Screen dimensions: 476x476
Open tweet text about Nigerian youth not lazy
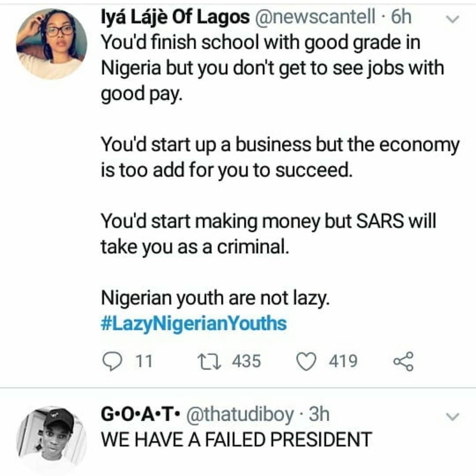[215, 300]
